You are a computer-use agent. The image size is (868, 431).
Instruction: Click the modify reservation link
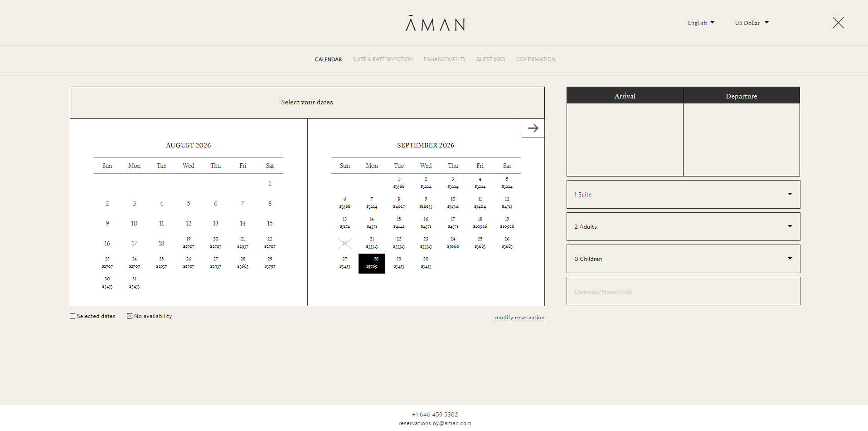(519, 318)
